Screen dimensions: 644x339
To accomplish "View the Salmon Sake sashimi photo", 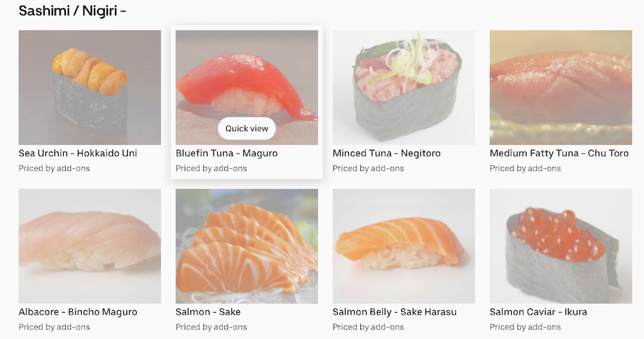I will click(x=247, y=246).
